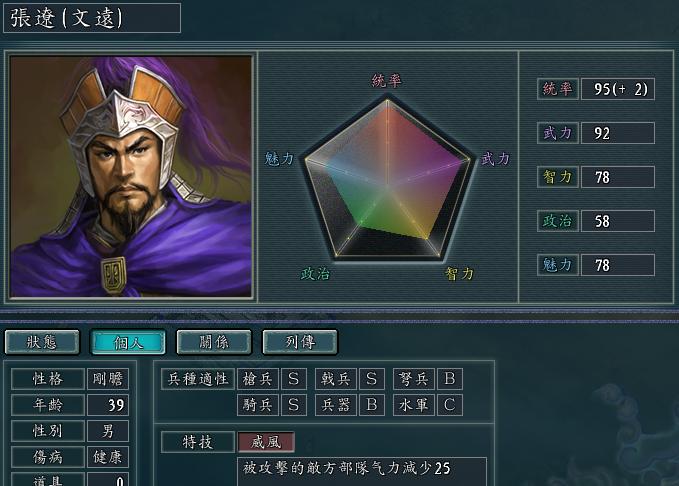
Task: Click the 槍兵 S aptitude grade
Action: pyautogui.click(x=294, y=379)
